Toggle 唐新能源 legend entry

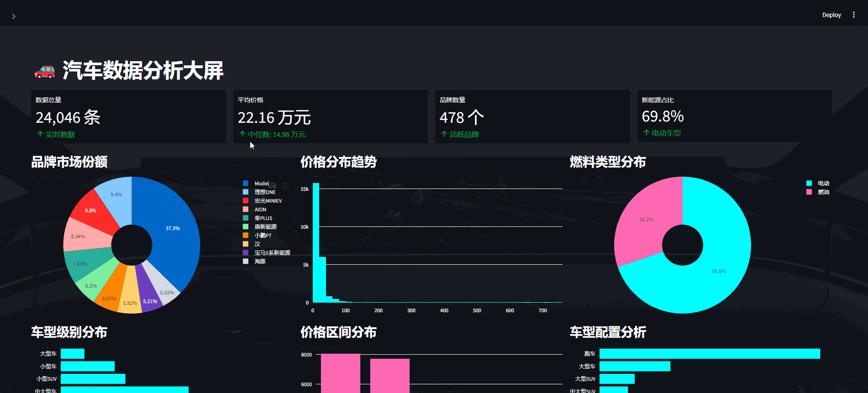(x=260, y=227)
